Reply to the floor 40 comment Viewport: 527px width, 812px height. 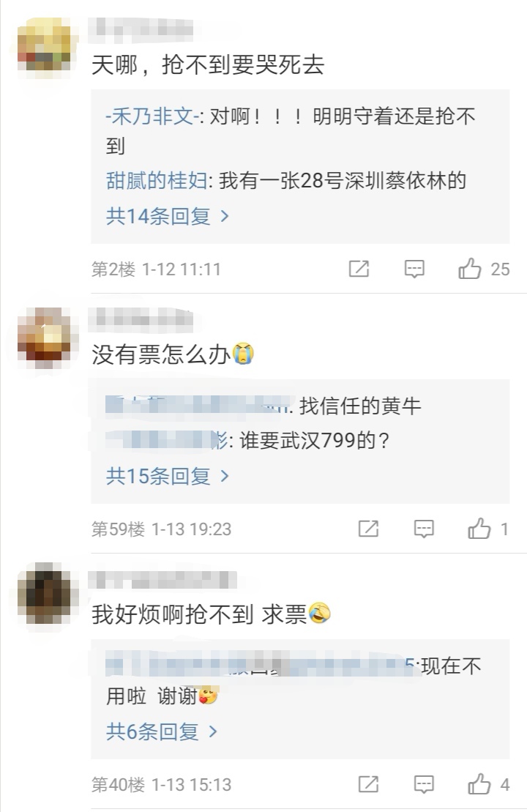pyautogui.click(x=424, y=784)
